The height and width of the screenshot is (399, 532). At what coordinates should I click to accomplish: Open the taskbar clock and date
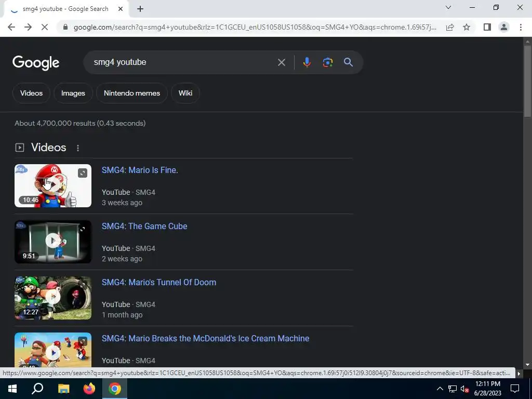[x=487, y=389]
